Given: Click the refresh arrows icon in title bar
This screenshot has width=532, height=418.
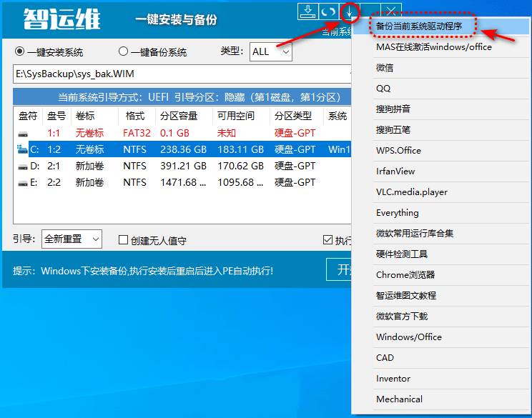Looking at the screenshot, I should tap(328, 12).
